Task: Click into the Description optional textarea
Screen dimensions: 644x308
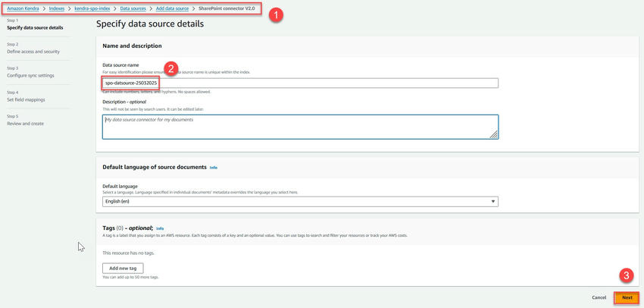Action: pos(300,127)
